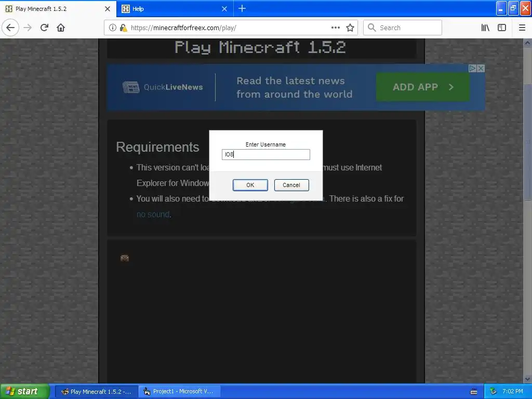Viewport: 532px width, 399px height.
Task: Click the Enter Username text field
Action: tap(265, 154)
